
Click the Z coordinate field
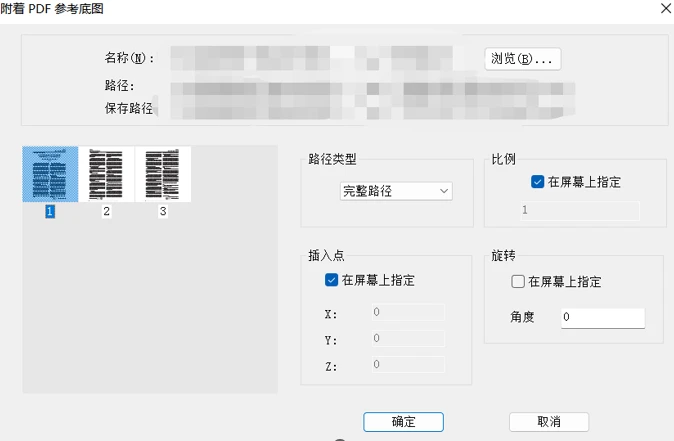click(408, 365)
